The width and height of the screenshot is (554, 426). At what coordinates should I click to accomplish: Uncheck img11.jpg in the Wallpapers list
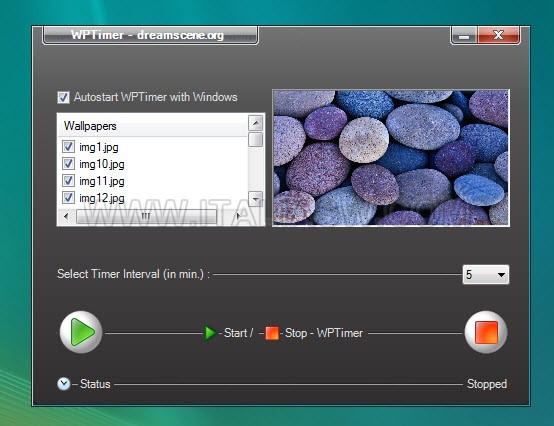pos(68,181)
